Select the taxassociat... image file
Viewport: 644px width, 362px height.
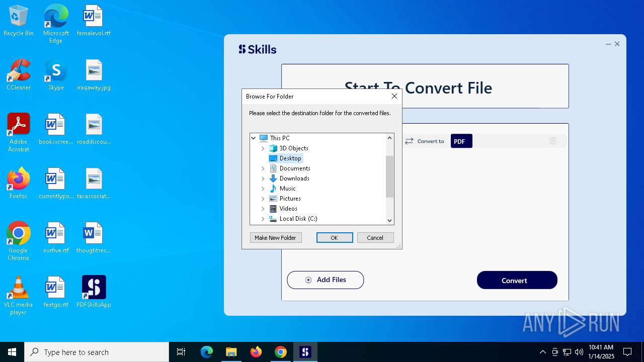click(94, 184)
